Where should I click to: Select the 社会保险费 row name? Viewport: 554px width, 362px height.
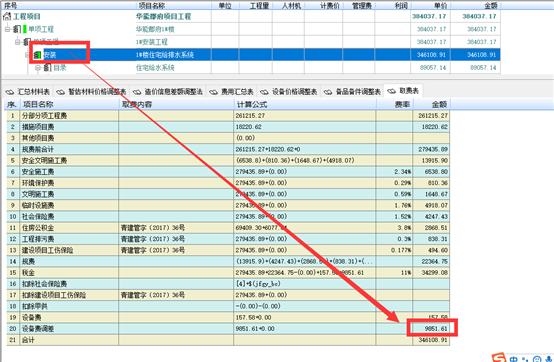coord(38,216)
